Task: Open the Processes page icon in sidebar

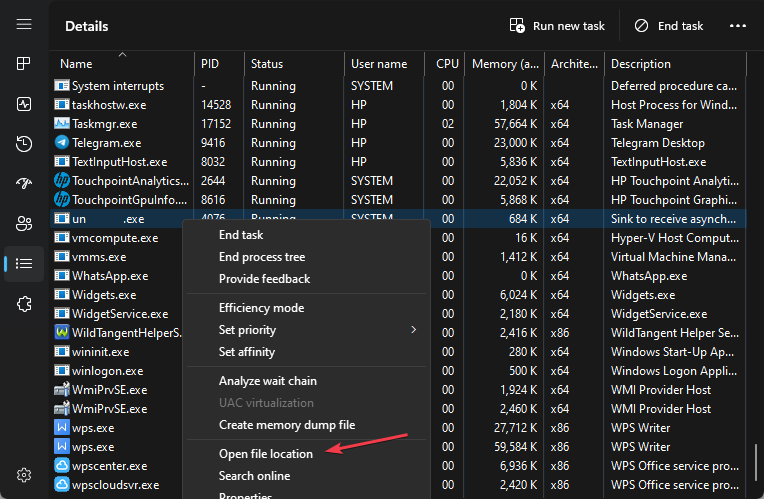Action: point(24,63)
